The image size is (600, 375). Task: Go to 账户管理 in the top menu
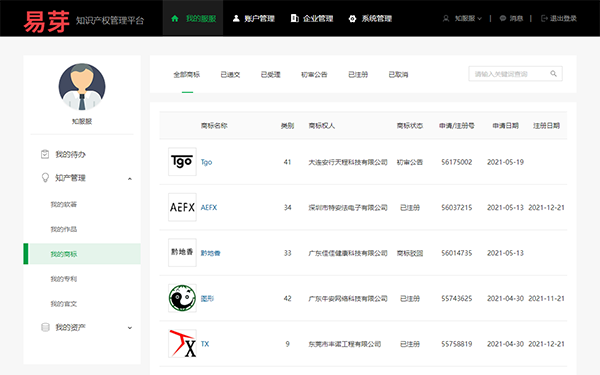click(x=259, y=18)
